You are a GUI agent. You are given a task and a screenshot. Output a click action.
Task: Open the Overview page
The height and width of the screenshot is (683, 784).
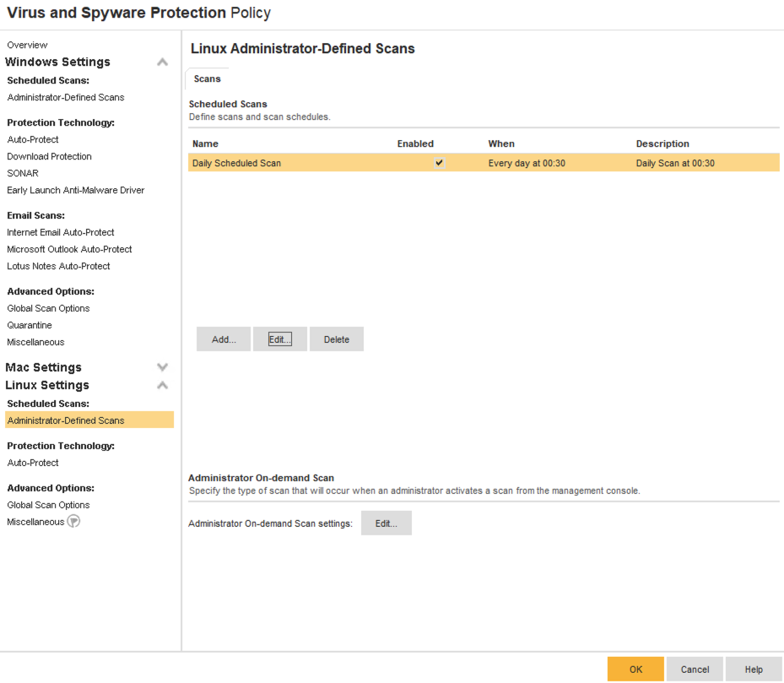[27, 45]
